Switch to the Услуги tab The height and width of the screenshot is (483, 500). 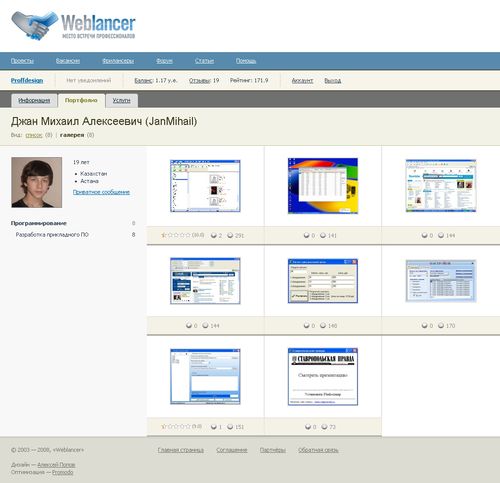click(x=121, y=100)
